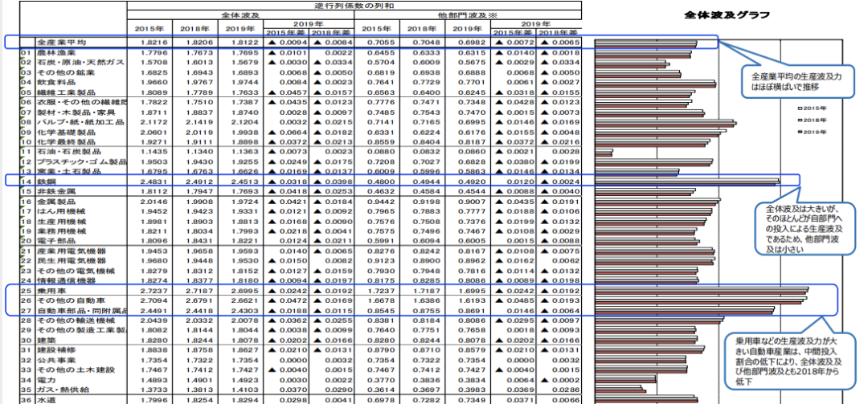The width and height of the screenshot is (868, 404).
Task: Click the 1.8216 value in 全産業平均 row
Action: (x=152, y=42)
